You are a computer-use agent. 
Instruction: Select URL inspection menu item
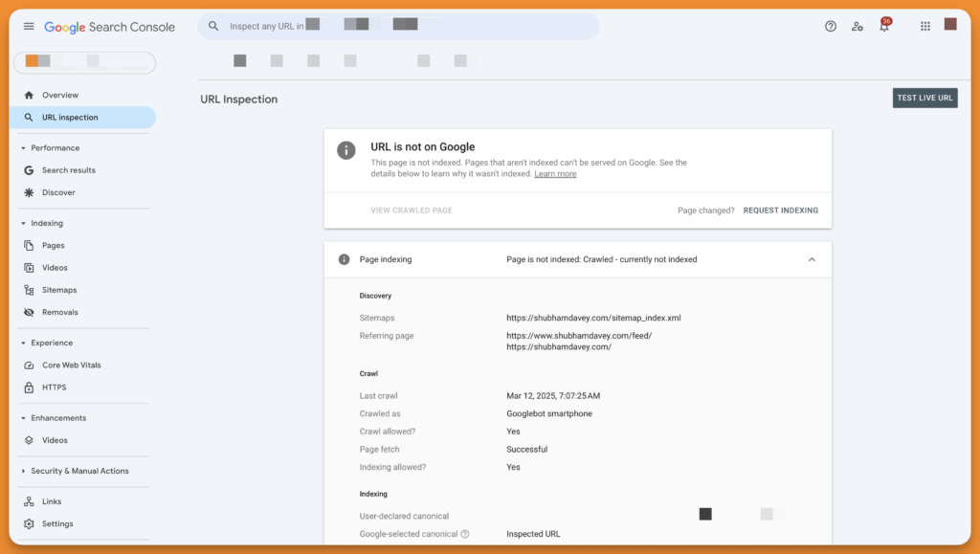pos(82,118)
